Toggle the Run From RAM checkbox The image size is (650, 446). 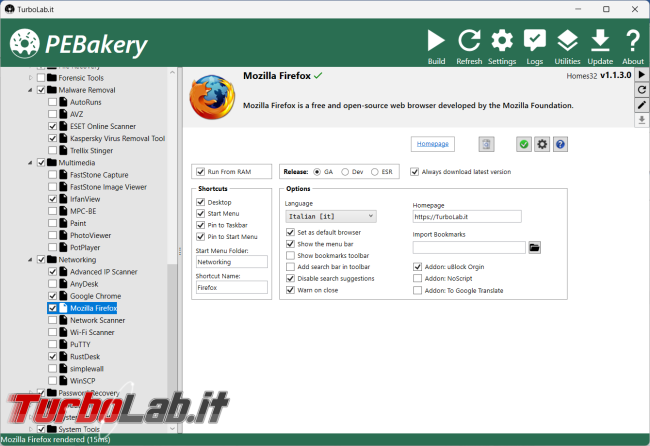coord(201,172)
